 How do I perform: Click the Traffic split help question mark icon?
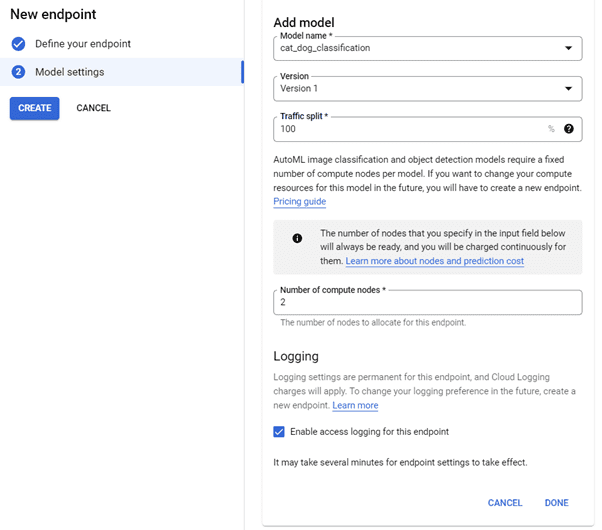pyautogui.click(x=569, y=129)
